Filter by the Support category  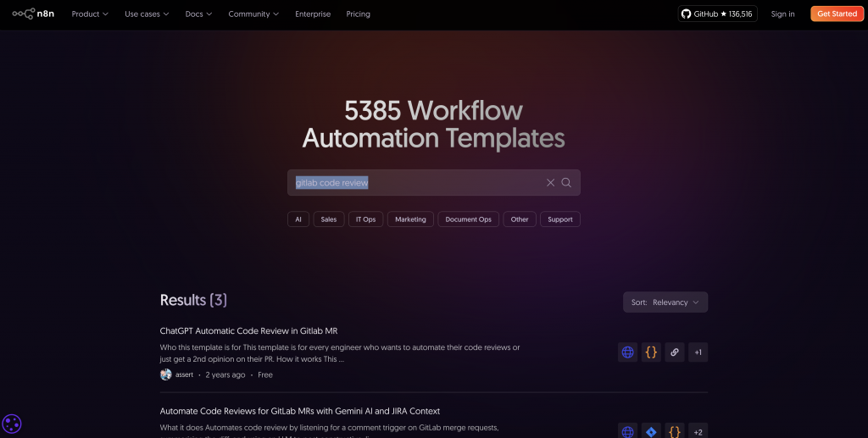[560, 219]
